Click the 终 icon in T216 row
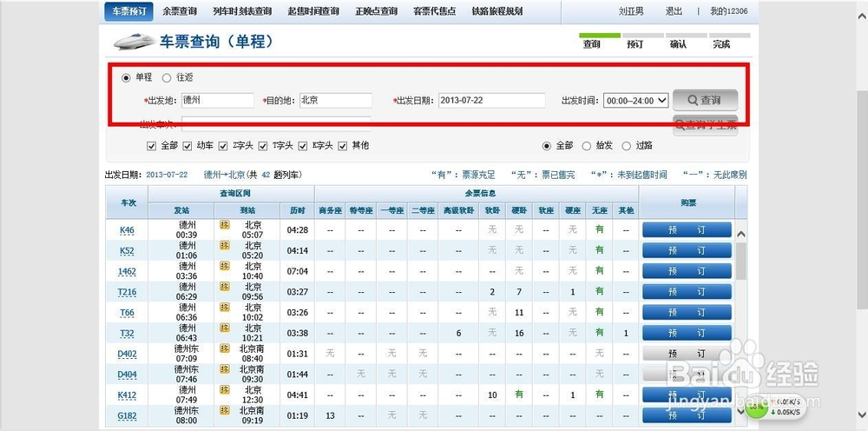 coord(224,287)
